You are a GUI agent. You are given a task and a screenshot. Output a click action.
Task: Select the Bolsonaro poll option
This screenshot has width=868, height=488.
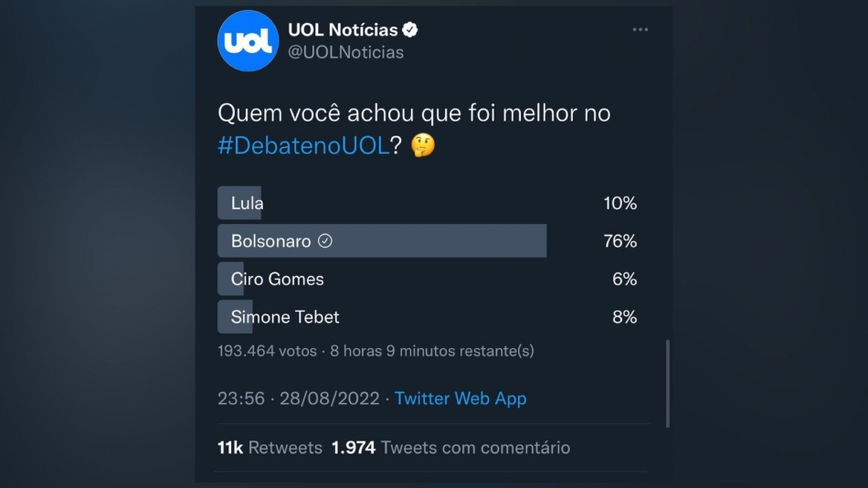[x=271, y=241]
